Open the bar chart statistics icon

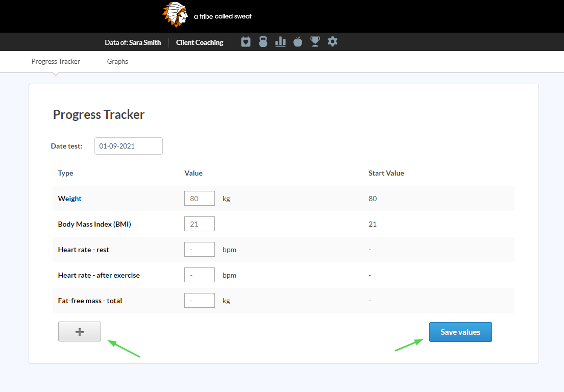[x=280, y=42]
